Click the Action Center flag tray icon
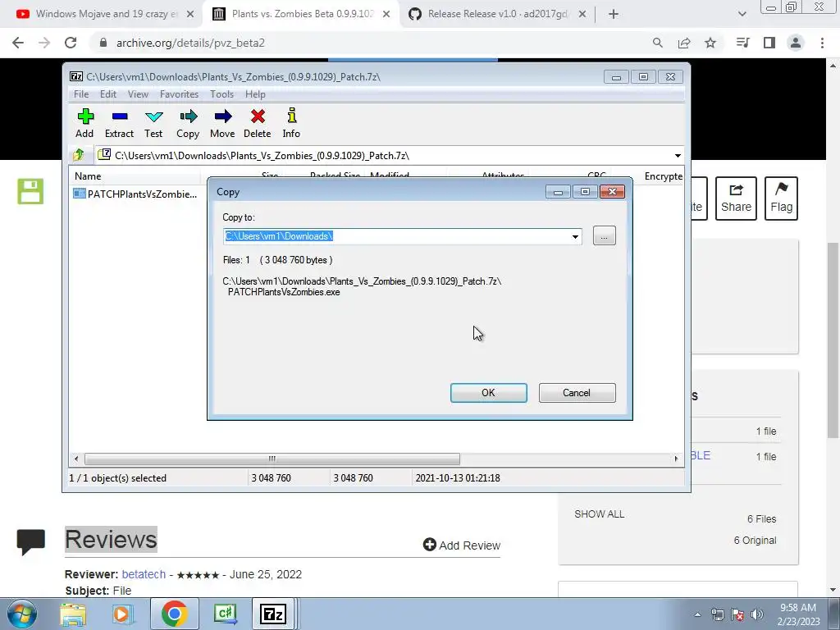The height and width of the screenshot is (630, 840). tap(737, 615)
